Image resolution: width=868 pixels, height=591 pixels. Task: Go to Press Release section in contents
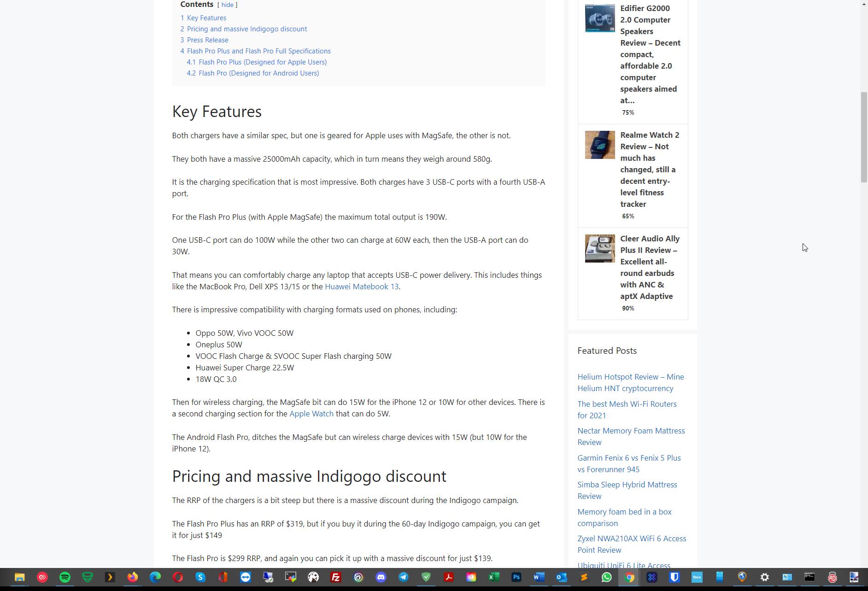tap(207, 40)
